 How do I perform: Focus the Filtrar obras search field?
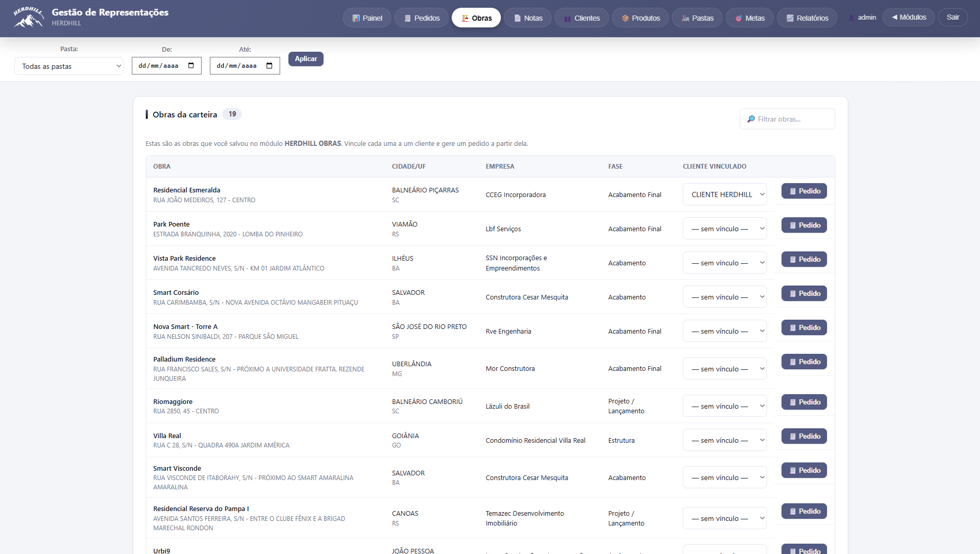tap(787, 119)
